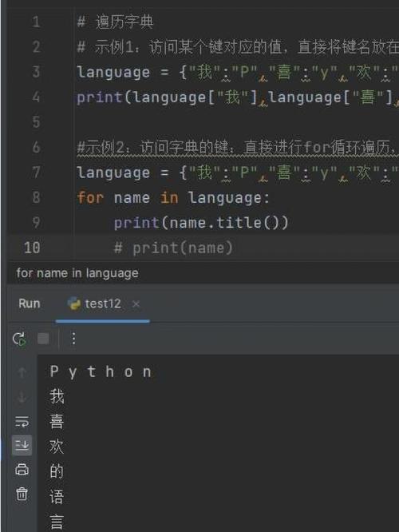Click 'language' variable on line 7
This screenshot has height=532, width=399.
coord(113,173)
